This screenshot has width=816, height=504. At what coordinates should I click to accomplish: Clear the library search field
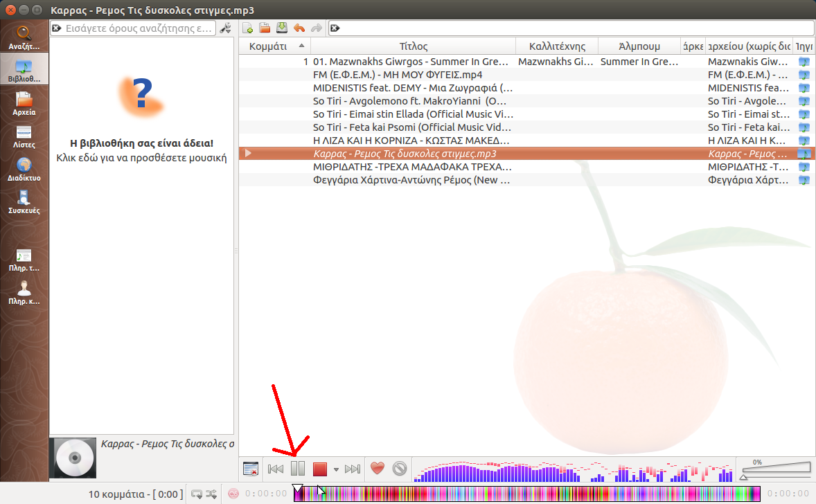tap(57, 28)
